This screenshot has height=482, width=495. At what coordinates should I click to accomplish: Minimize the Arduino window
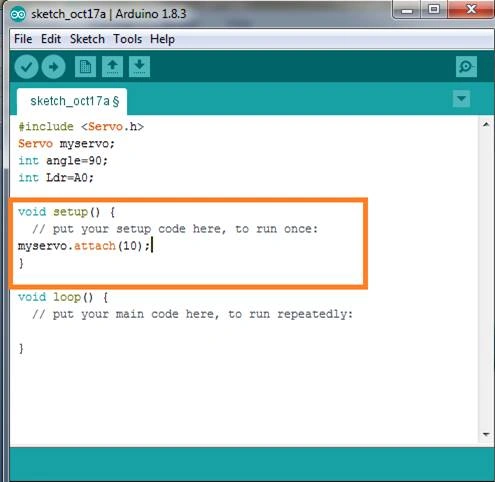(x=407, y=10)
